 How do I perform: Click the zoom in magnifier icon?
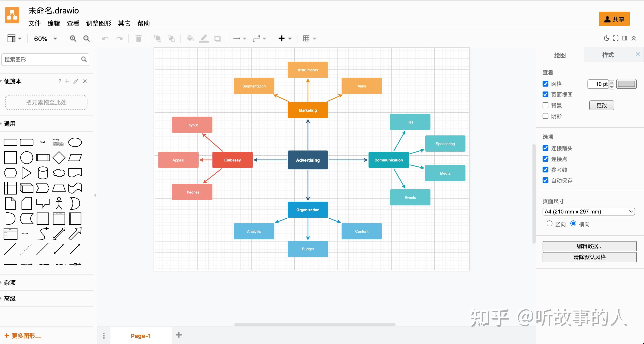coord(73,39)
